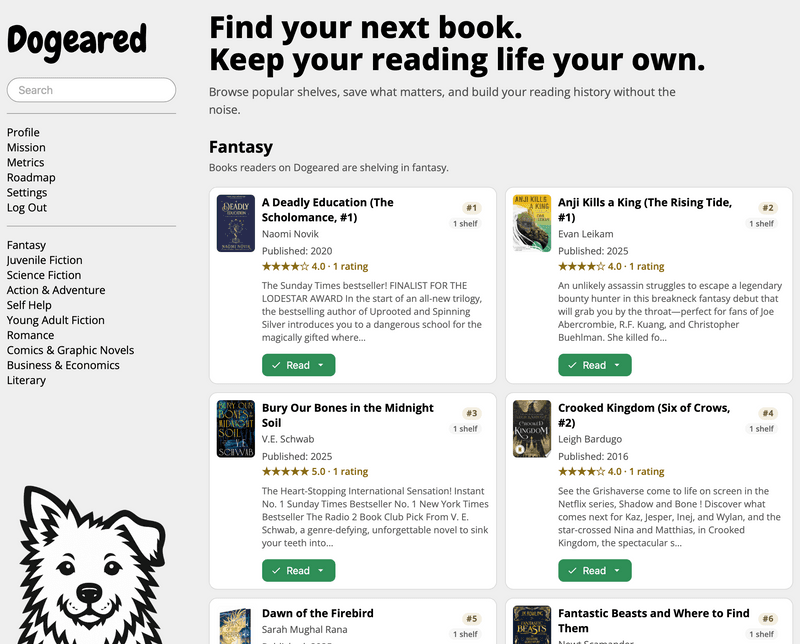Toggle Read status for Anji Kills a King
Image resolution: width=800 pixels, height=644 pixels.
588,365
